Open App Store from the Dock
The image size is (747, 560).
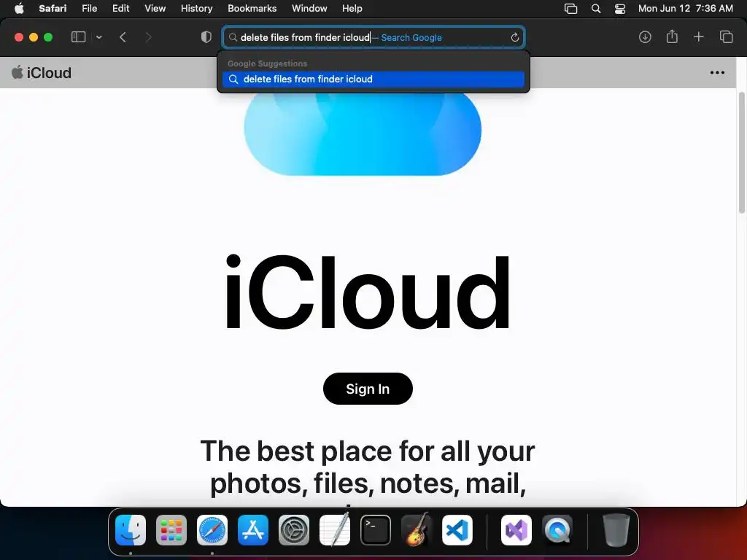253,530
